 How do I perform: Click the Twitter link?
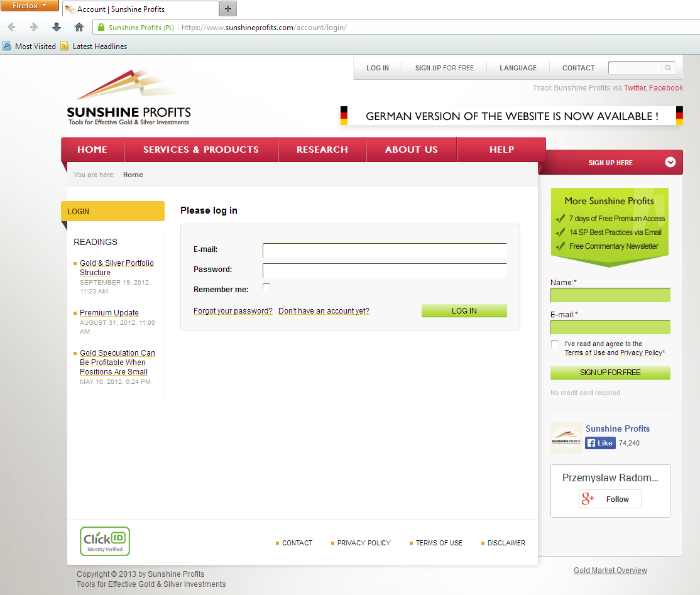pos(635,88)
